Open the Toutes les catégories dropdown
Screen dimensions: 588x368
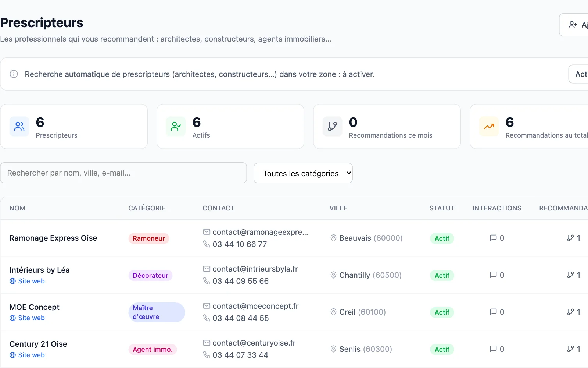click(x=303, y=173)
